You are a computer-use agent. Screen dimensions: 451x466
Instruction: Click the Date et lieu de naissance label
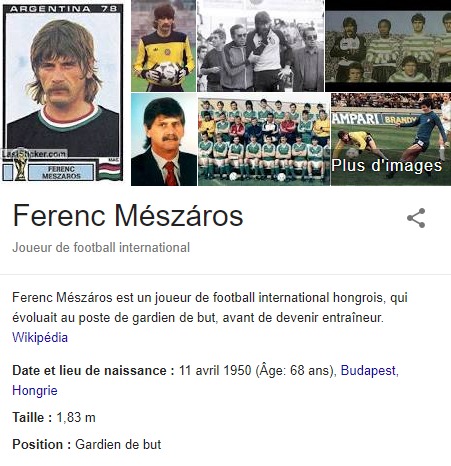93,370
